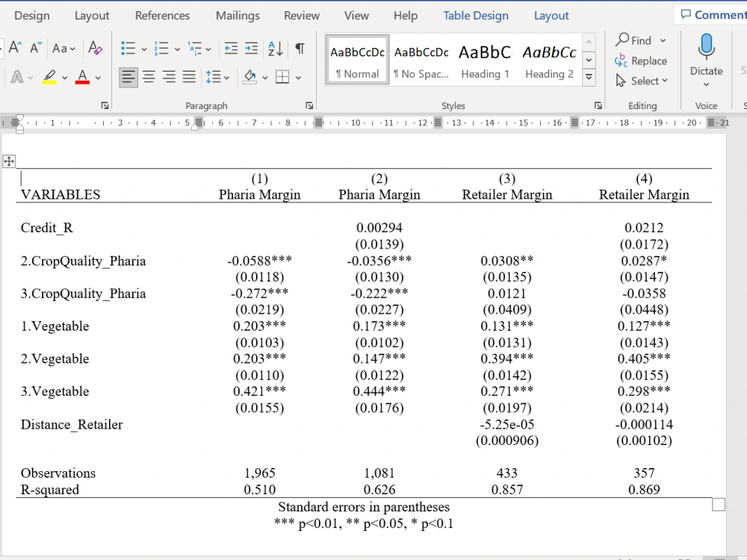
Task: Open the Help tab
Action: (406, 16)
